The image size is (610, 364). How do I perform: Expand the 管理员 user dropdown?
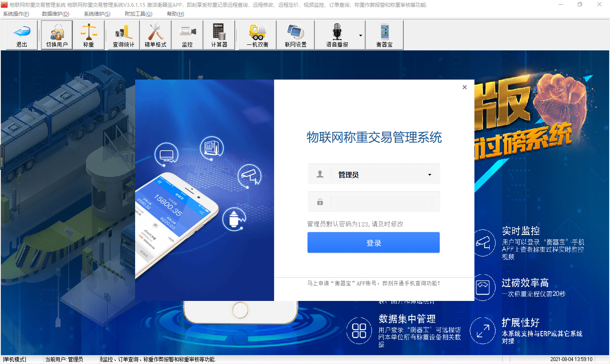tap(430, 174)
